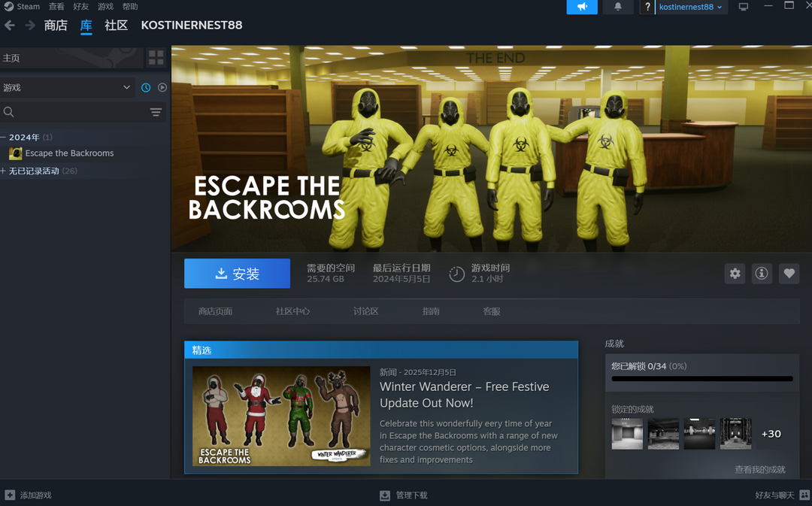
Task: Go back with the left arrow
Action: (9, 25)
